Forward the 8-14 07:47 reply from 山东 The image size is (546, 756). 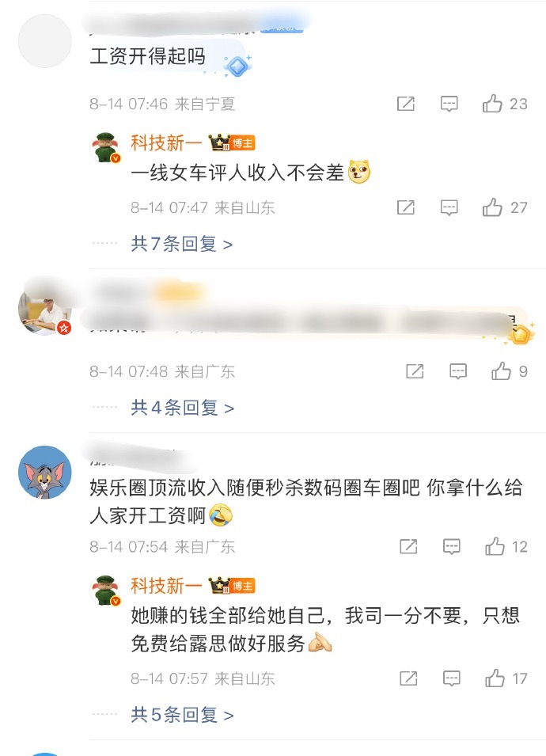(x=405, y=207)
